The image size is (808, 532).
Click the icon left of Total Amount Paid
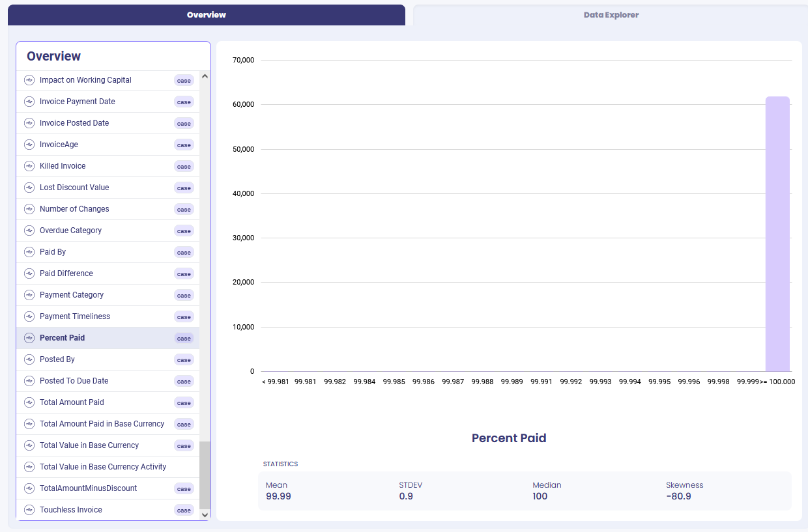coord(29,402)
